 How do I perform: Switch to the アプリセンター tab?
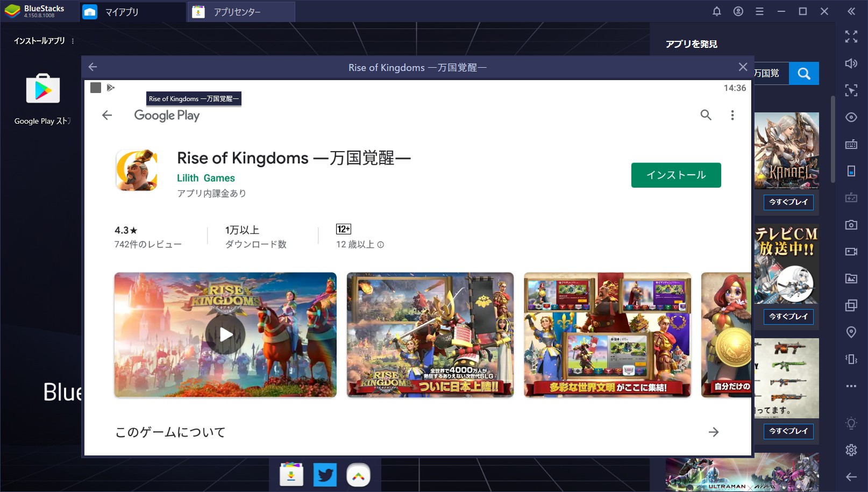point(241,12)
